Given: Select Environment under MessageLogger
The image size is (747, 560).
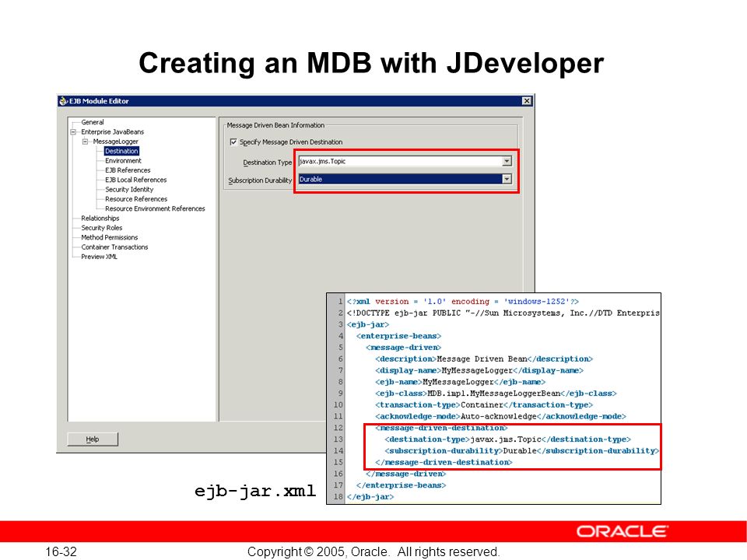Looking at the screenshot, I should click(124, 160).
